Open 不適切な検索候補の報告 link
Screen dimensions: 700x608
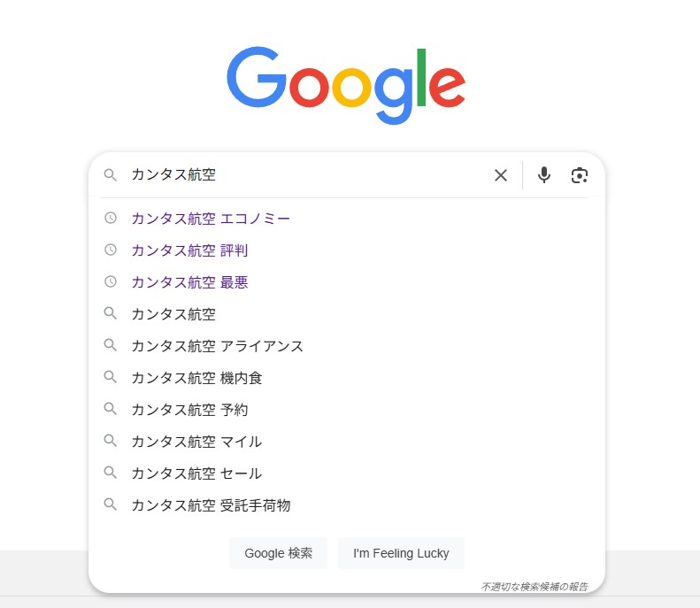[x=535, y=587]
